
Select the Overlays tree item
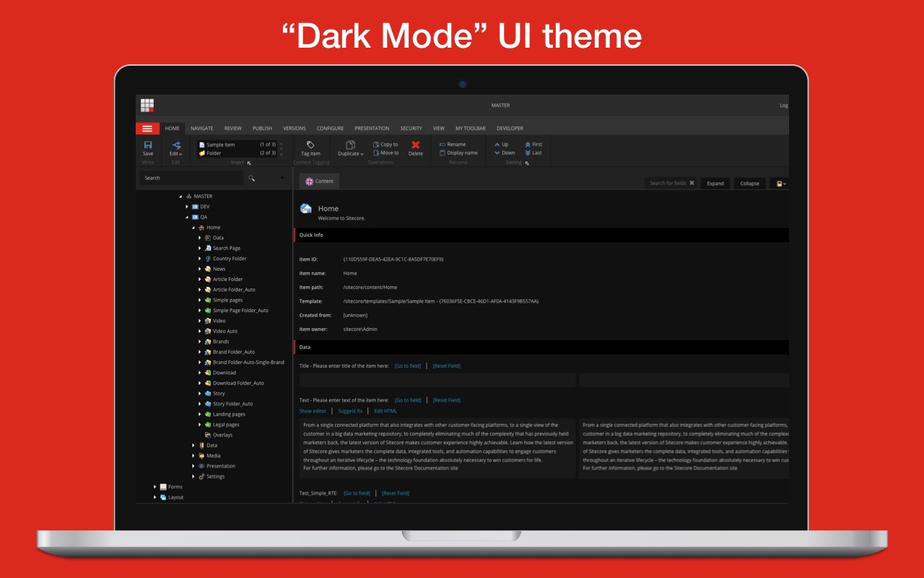click(x=218, y=435)
